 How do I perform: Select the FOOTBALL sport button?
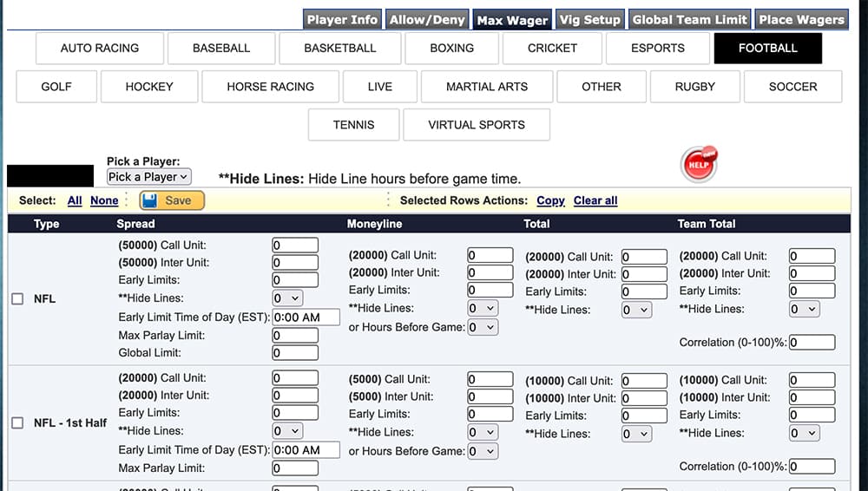[x=768, y=49]
